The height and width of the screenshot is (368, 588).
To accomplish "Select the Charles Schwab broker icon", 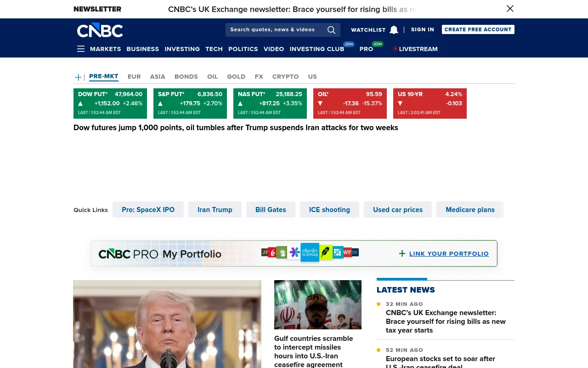I will pyautogui.click(x=310, y=252).
